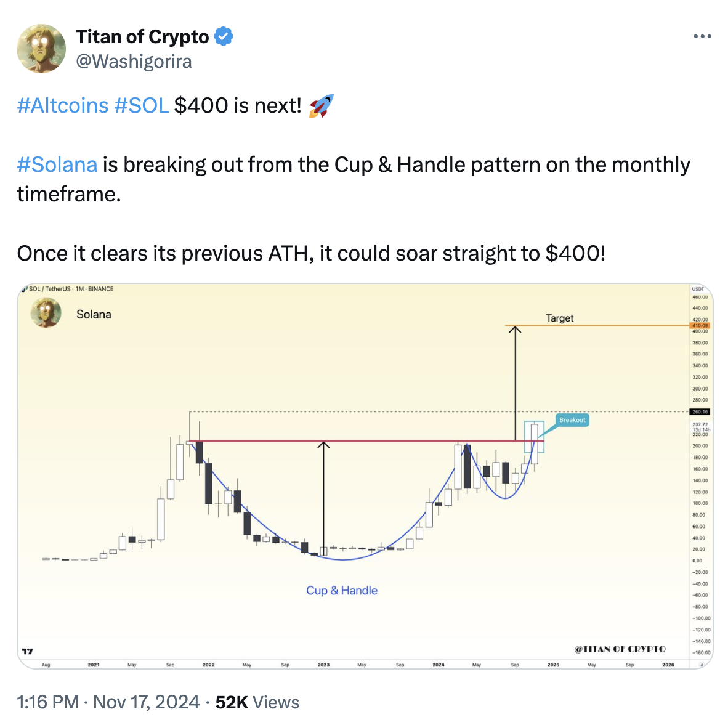
Task: Open the three-dot more options menu
Action: [702, 36]
